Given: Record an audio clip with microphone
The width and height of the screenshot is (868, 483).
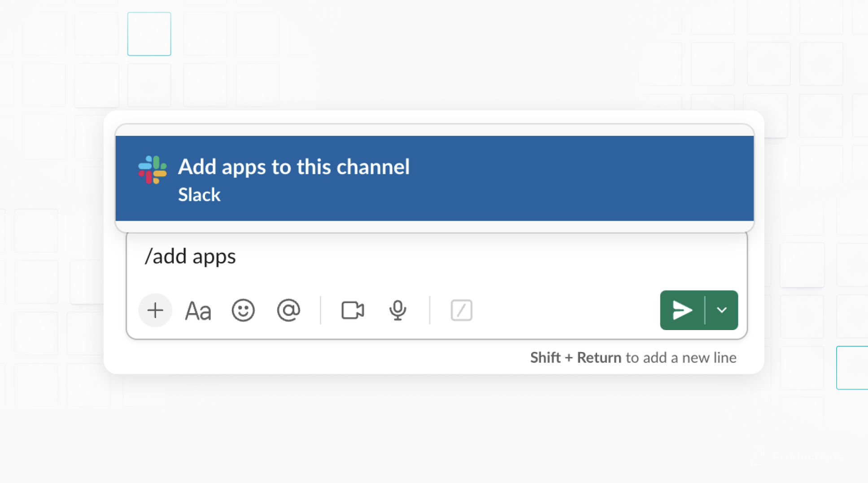Looking at the screenshot, I should 397,310.
